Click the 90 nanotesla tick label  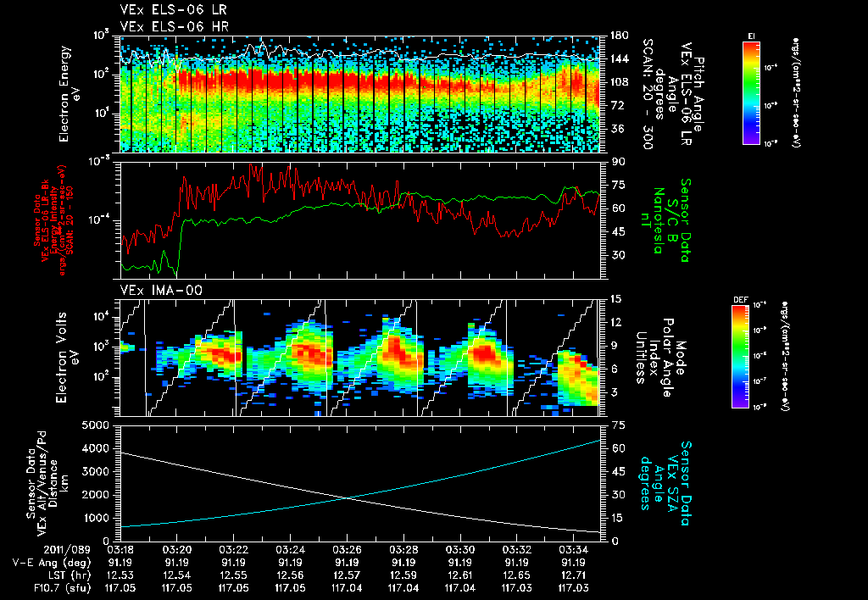point(619,162)
